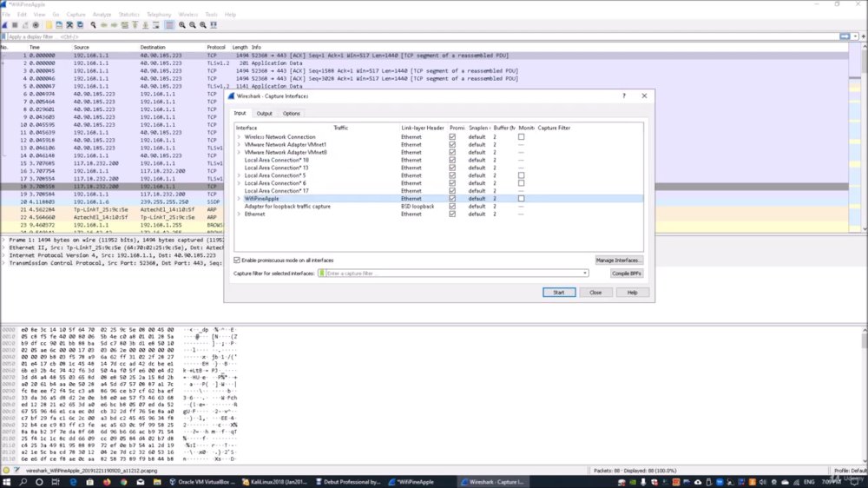Open capture options from the toolbar
The image size is (868, 488).
36,25
